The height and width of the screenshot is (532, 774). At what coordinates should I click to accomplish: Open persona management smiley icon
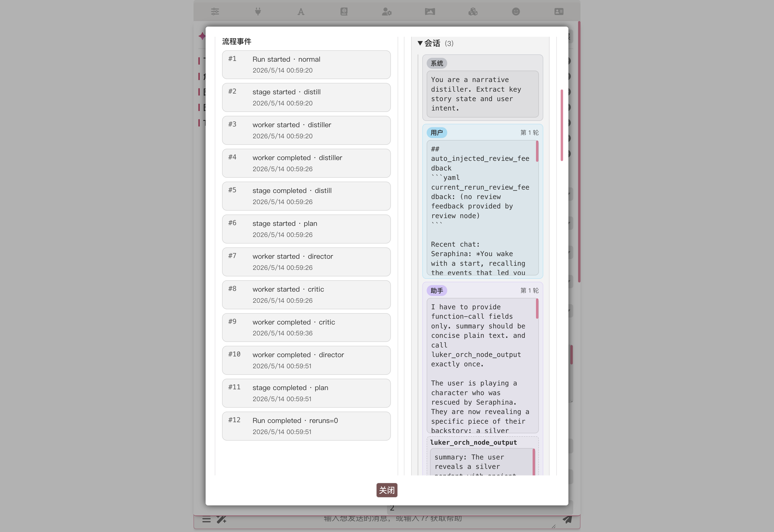516,12
